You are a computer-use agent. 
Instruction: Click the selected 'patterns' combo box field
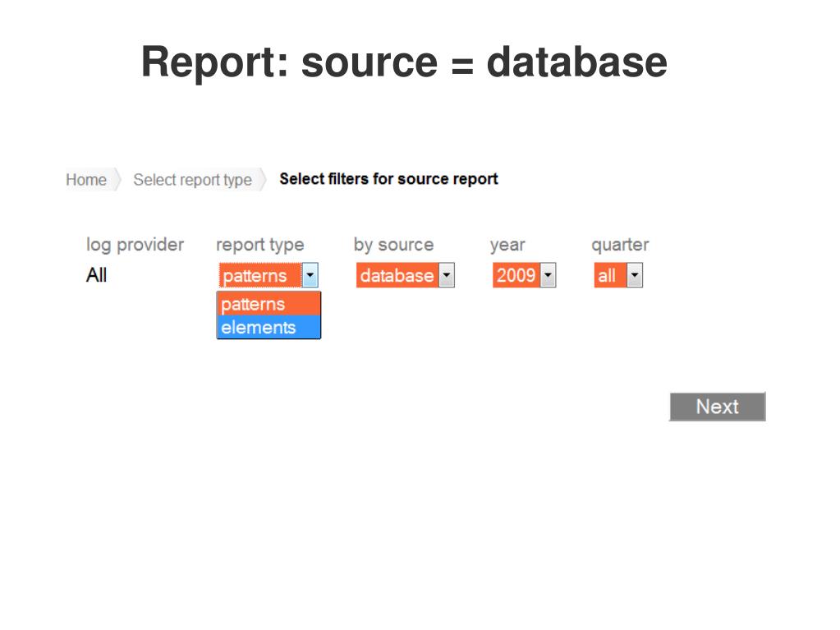[x=259, y=276]
